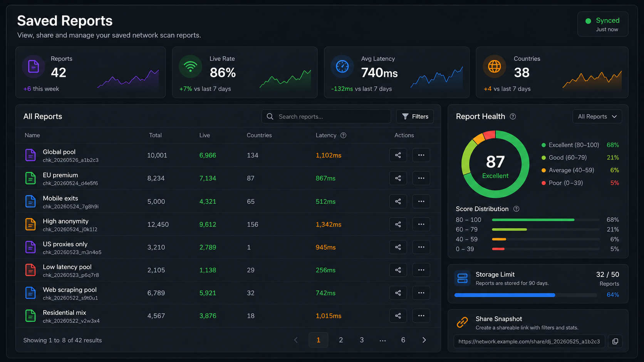This screenshot has height=362, width=644.
Task: Click the Score Distribution help icon
Action: (516, 209)
